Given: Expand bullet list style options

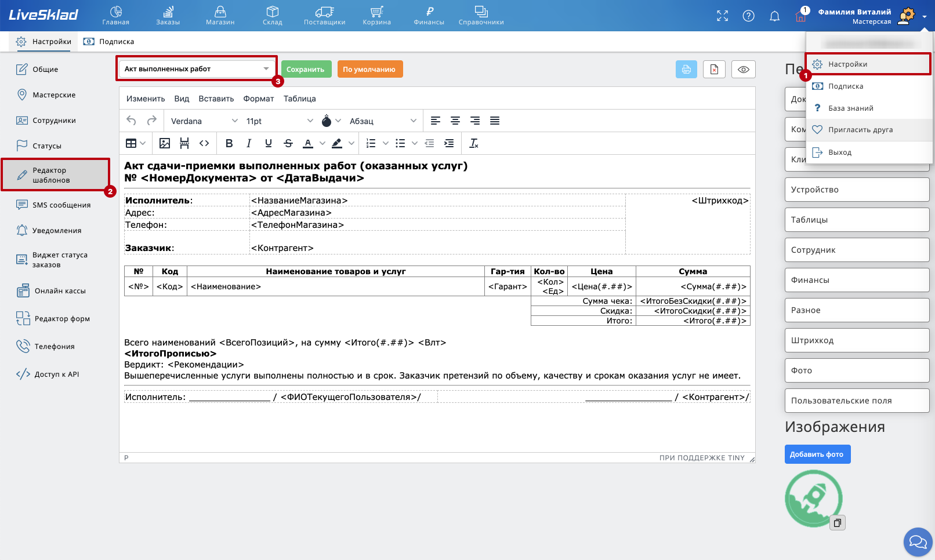Looking at the screenshot, I should [414, 143].
